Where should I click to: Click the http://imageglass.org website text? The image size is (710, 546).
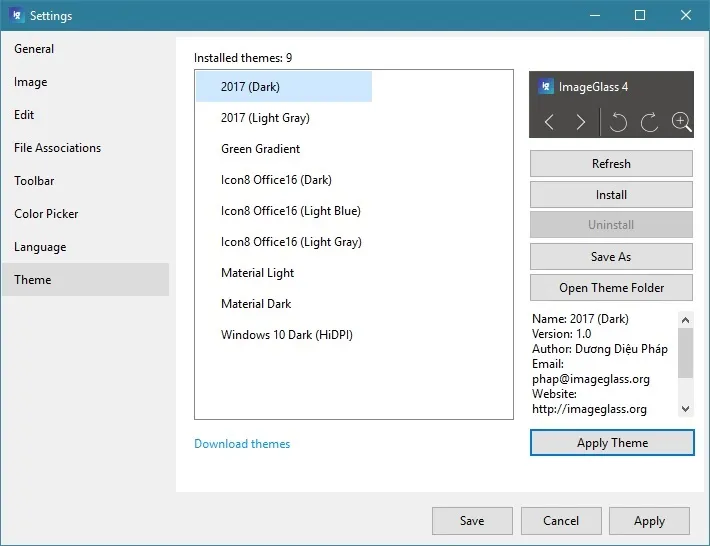(x=589, y=409)
